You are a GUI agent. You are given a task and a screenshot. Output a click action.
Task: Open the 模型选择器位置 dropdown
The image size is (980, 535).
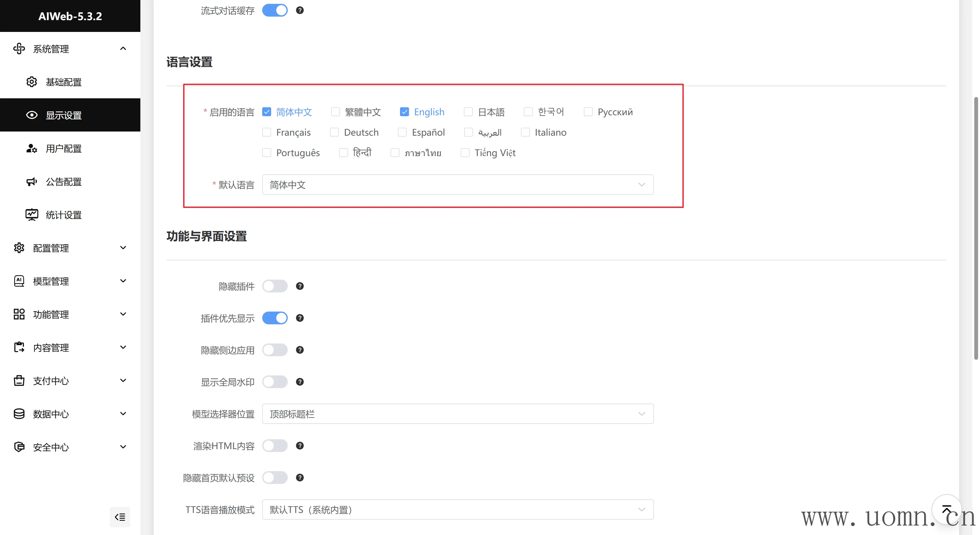click(x=458, y=413)
